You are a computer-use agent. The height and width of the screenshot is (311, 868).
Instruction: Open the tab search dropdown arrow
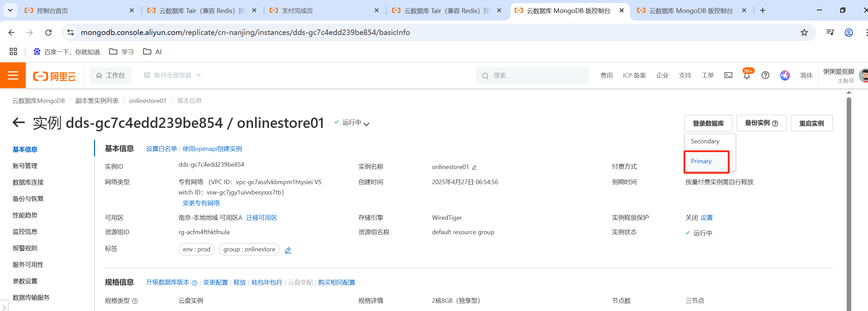point(10,10)
